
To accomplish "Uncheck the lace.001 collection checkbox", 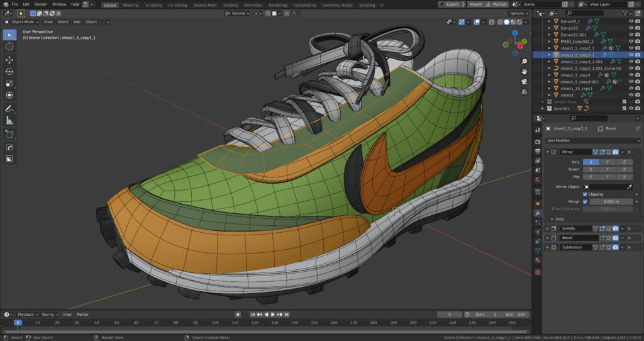I will tap(625, 108).
